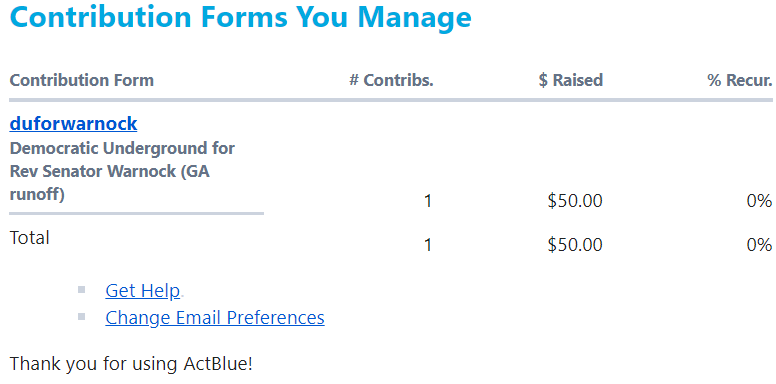The height and width of the screenshot is (384, 776).
Task: Click the Total row label
Action: [30, 238]
